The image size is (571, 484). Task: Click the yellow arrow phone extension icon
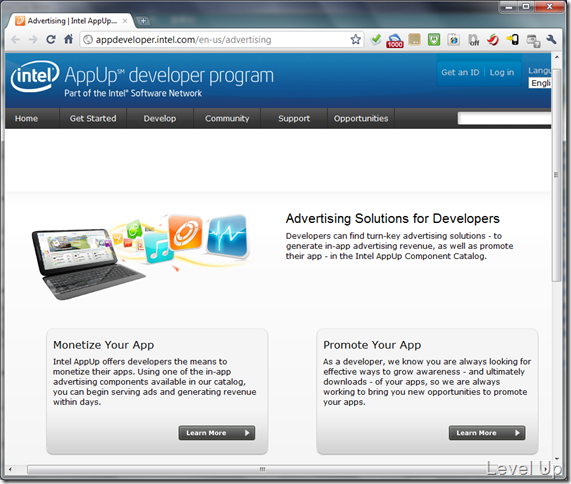[x=512, y=39]
